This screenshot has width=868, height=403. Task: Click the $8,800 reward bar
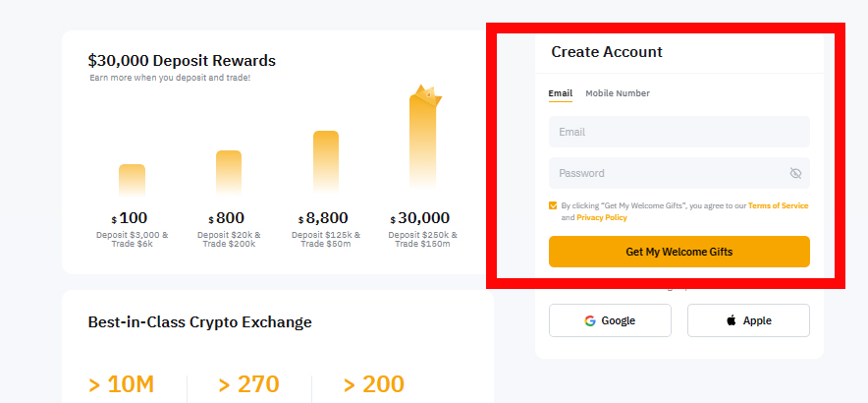click(x=326, y=163)
